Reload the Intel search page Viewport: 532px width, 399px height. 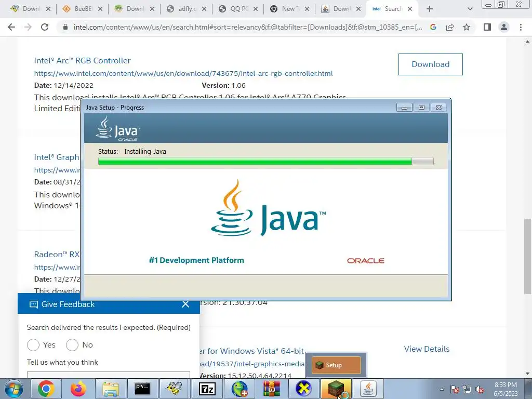point(45,27)
